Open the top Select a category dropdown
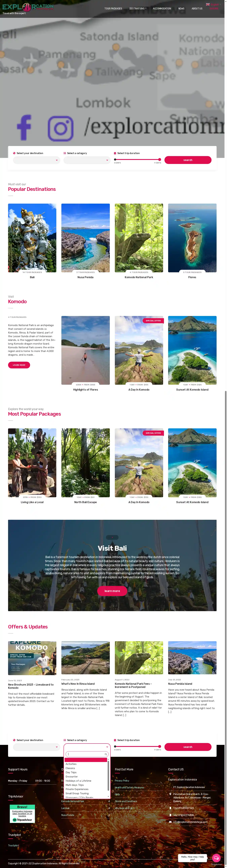The width and height of the screenshot is (227, 868). point(87,160)
